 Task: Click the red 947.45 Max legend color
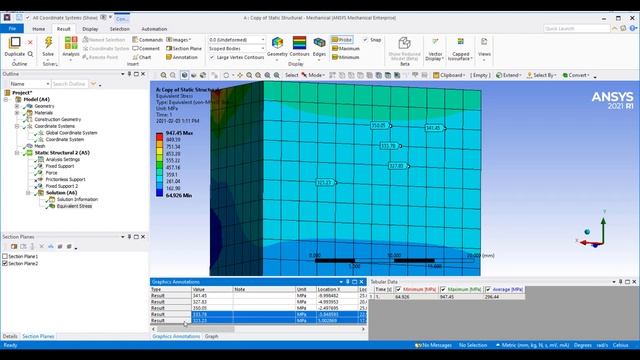pyautogui.click(x=159, y=136)
